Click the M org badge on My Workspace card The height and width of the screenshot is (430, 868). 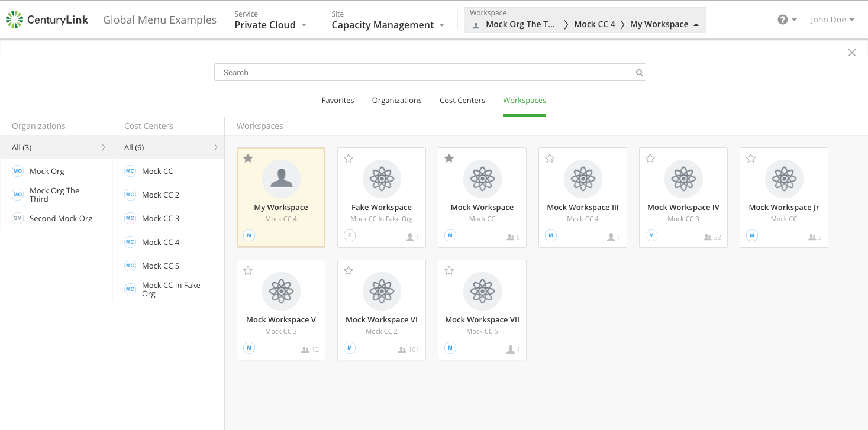click(249, 235)
